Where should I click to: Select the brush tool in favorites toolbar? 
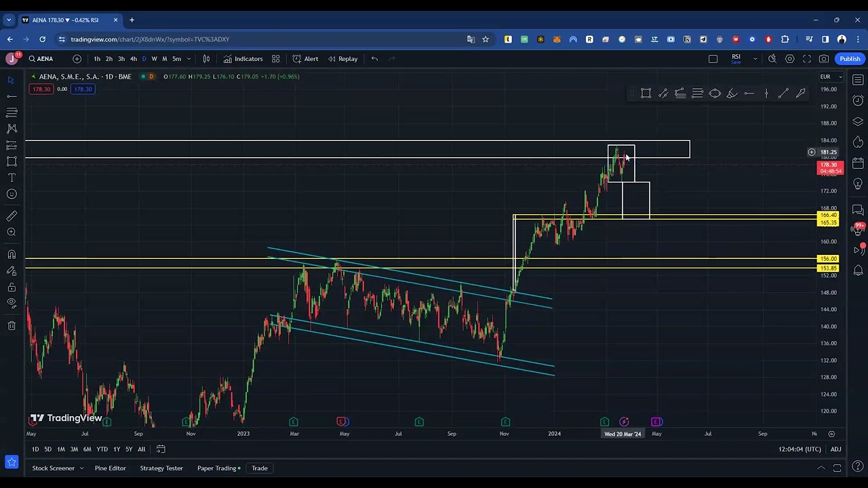point(732,94)
